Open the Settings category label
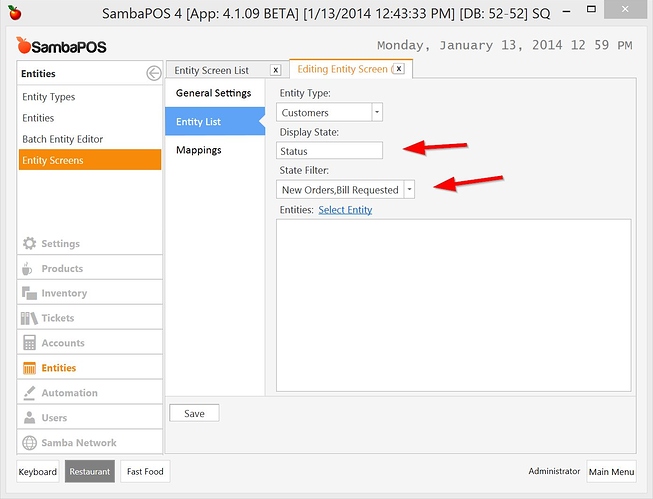The image size is (653, 499). 60,244
